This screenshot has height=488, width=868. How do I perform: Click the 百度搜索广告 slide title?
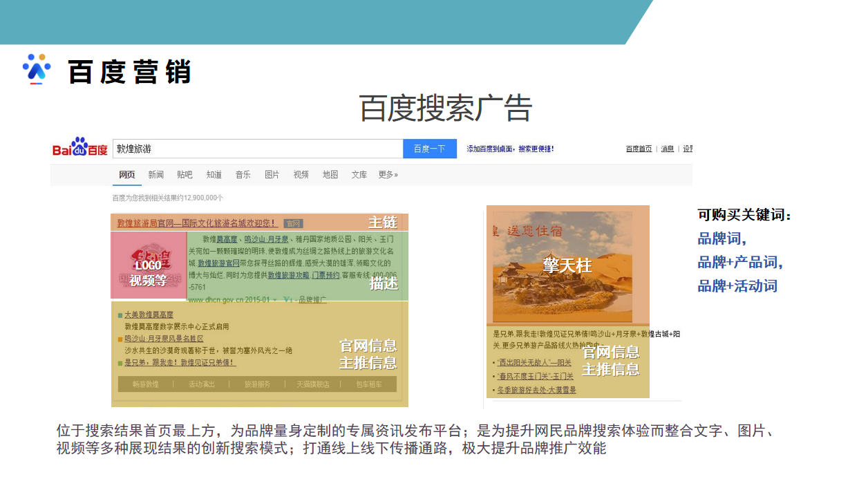pos(446,109)
